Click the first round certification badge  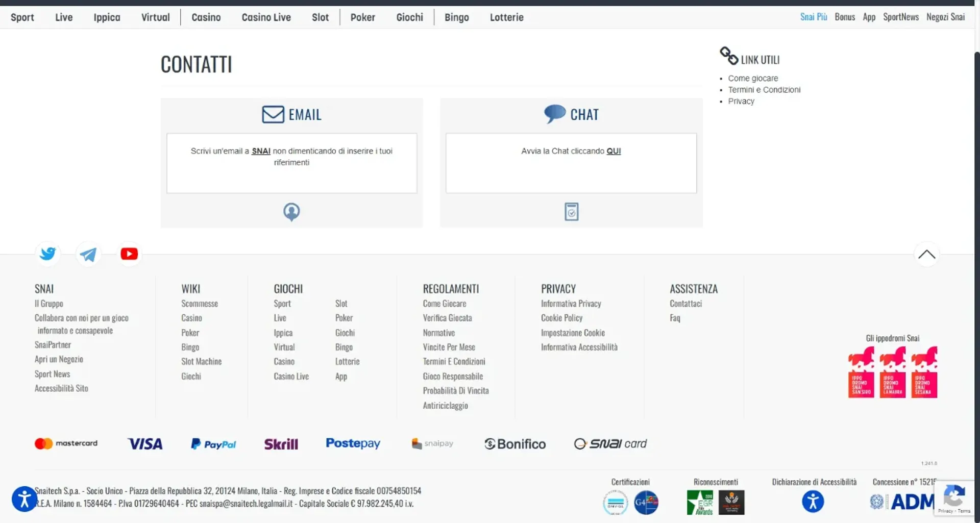[615, 503]
